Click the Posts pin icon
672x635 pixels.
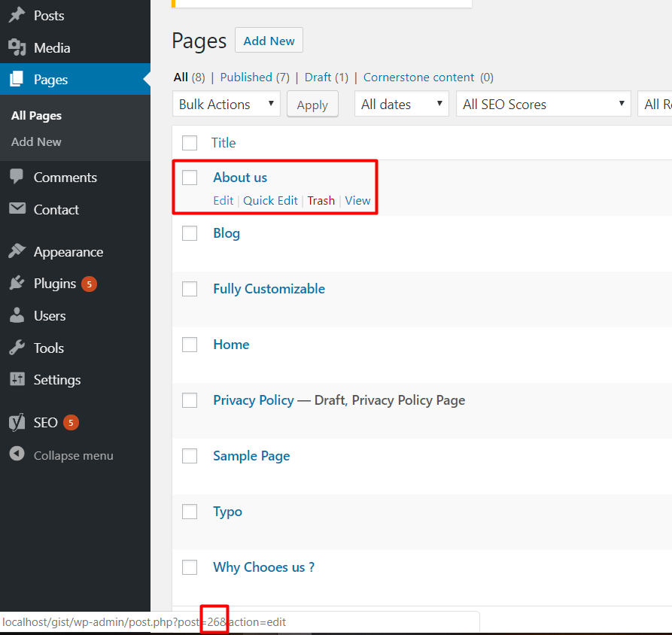pyautogui.click(x=17, y=16)
